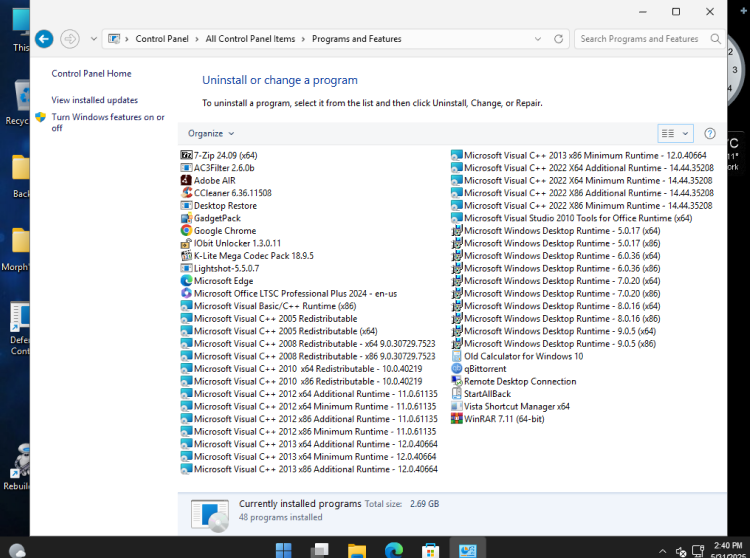Click the shield icon beside Turn Windows features
Viewport: 750px width, 558px height.
tap(41, 117)
